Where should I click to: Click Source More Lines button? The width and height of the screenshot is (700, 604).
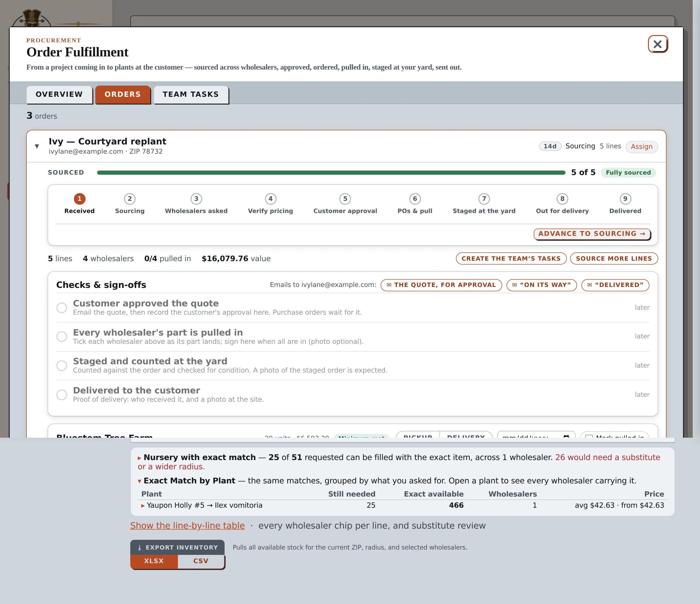[x=614, y=258]
